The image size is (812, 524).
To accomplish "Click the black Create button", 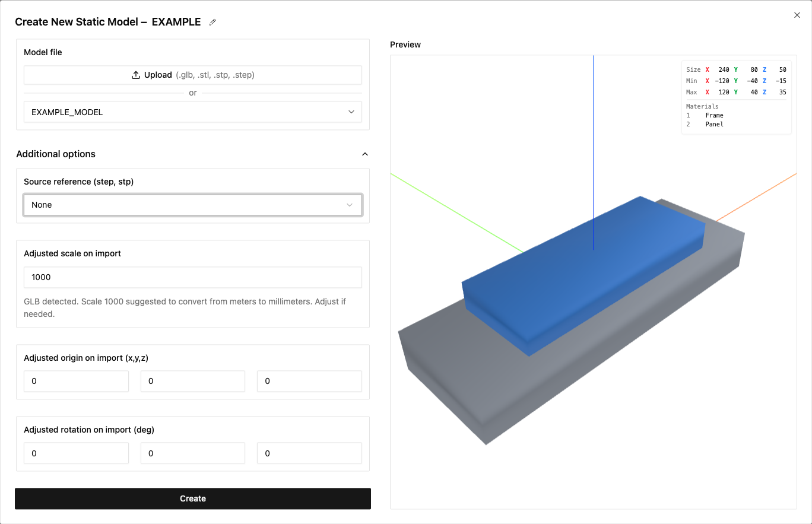I will 193,498.
